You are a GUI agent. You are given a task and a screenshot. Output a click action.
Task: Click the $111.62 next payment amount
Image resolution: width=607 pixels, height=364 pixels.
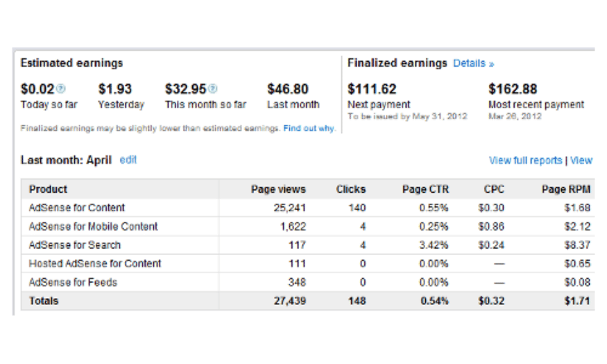coord(372,89)
